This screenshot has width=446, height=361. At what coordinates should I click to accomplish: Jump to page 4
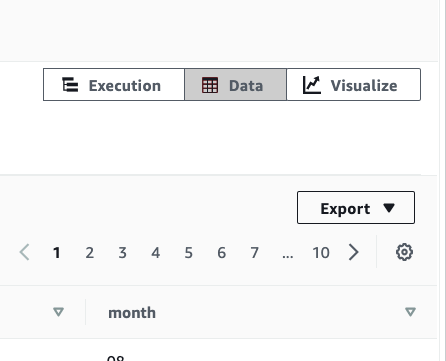(x=155, y=253)
